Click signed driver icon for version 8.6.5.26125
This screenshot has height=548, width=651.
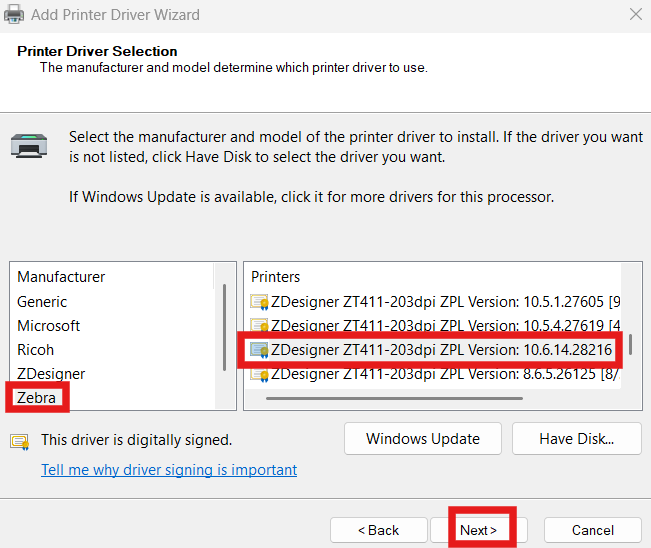point(259,374)
